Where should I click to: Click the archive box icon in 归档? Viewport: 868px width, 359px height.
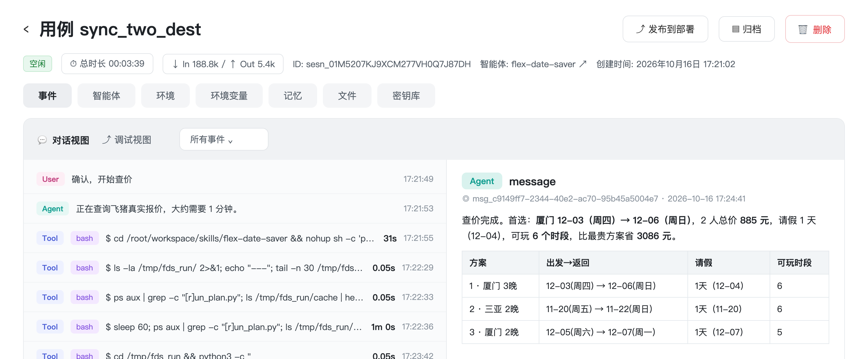coord(735,29)
